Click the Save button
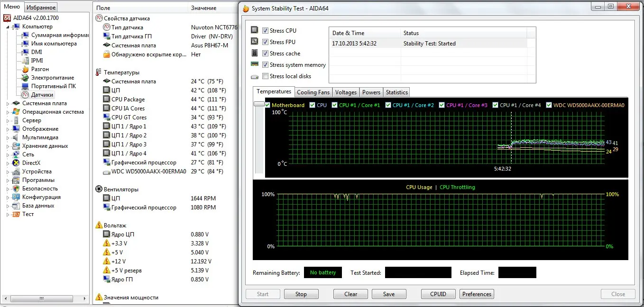Screen dimensions: 644x307 389,294
